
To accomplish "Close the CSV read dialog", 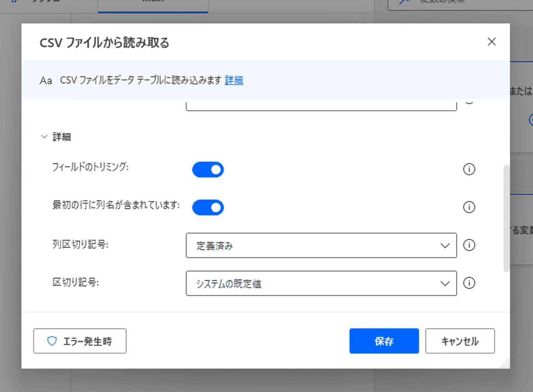I will 491,42.
